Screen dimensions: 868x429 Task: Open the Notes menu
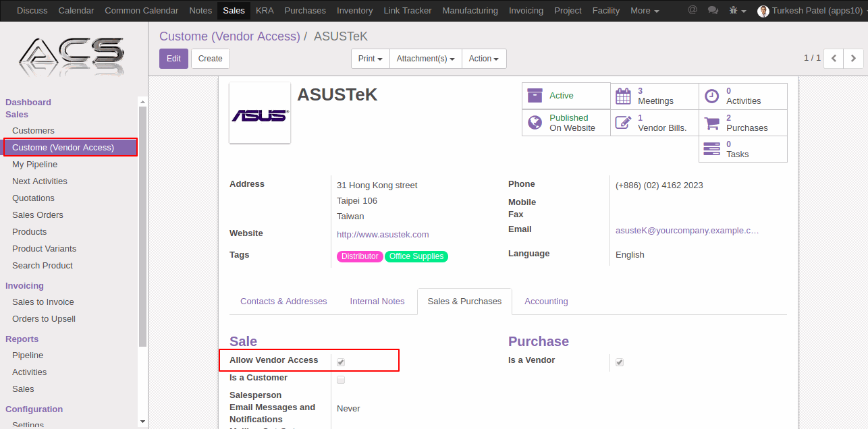coord(200,11)
